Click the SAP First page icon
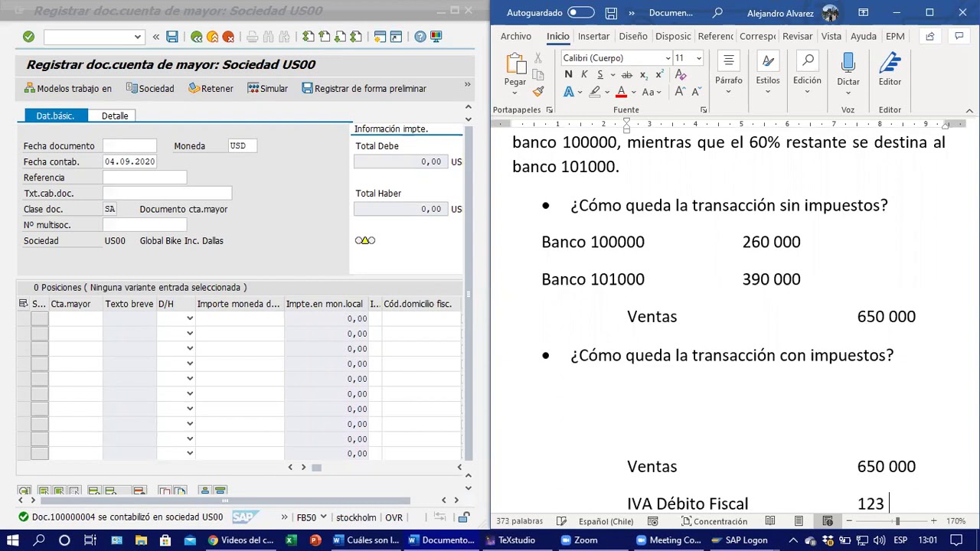The width and height of the screenshot is (980, 551). point(308,37)
